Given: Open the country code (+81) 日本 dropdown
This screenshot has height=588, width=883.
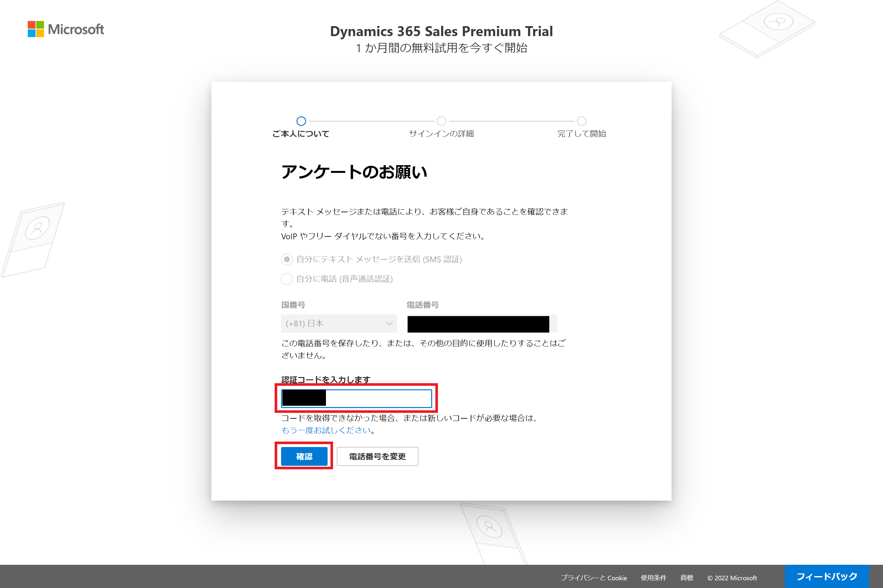Looking at the screenshot, I should [339, 323].
